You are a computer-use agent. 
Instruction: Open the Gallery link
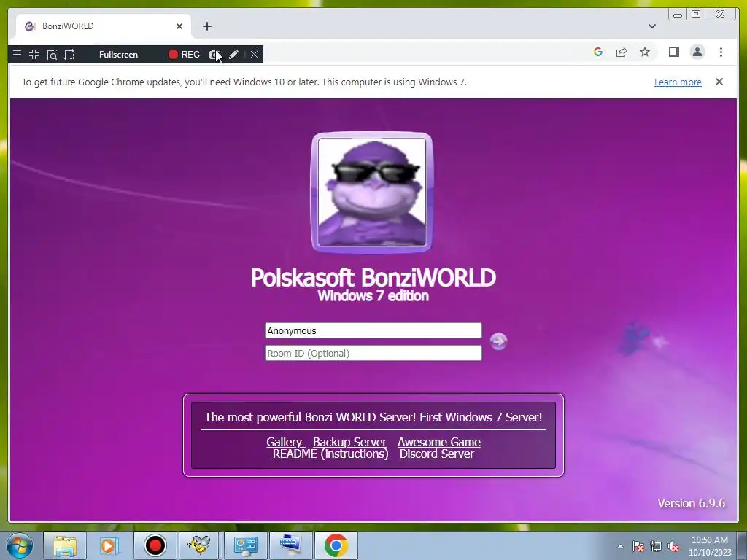[x=284, y=442]
